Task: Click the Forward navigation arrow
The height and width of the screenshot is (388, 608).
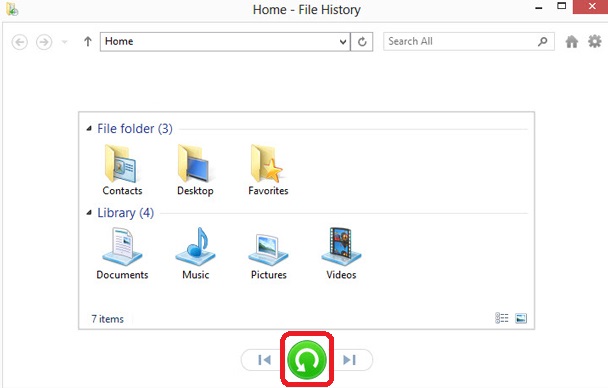Action: coord(44,42)
